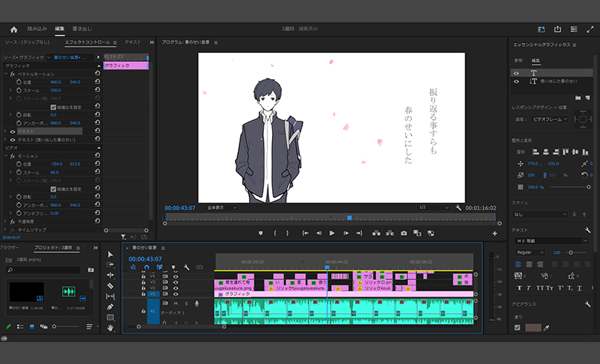The height and width of the screenshot is (364, 600).
Task: Click the fullscreen expand arrows icon
Action: coord(589,29)
